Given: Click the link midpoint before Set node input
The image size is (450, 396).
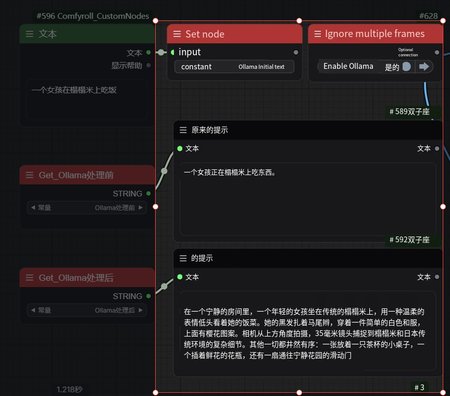Looking at the screenshot, I should (161, 52).
